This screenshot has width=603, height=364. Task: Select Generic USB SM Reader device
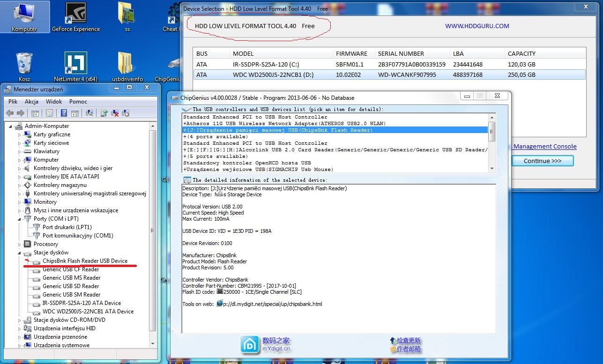(71, 295)
